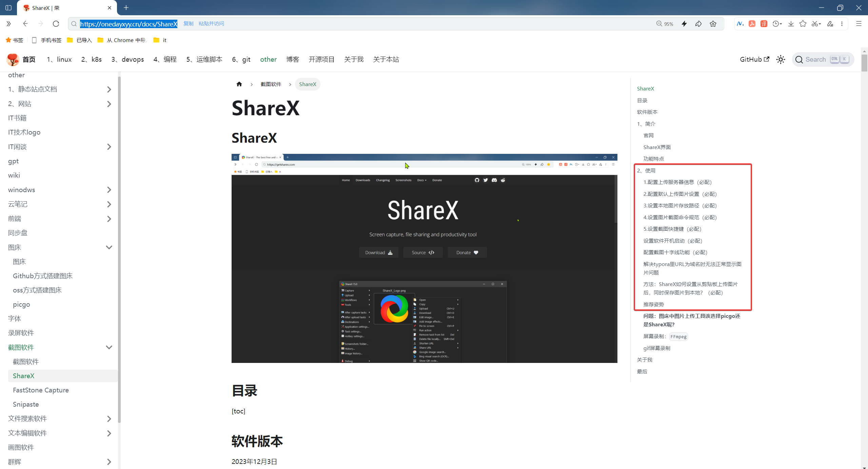Open a new tab with plus icon

point(126,7)
